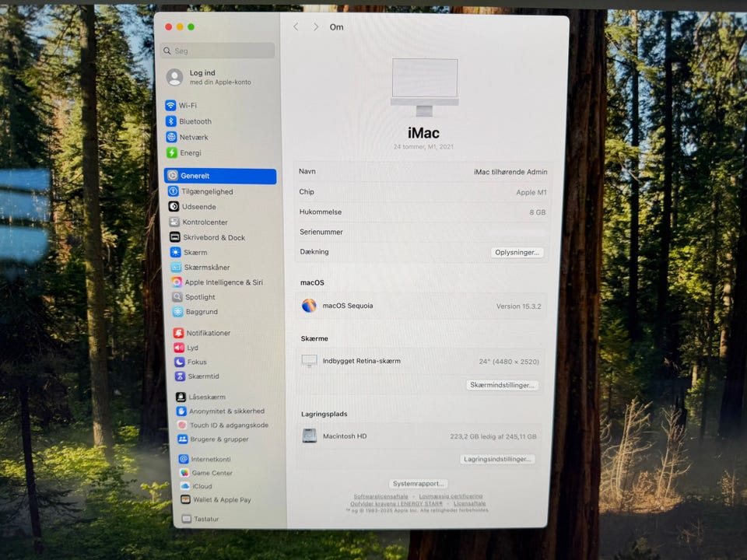747x560 pixels.
Task: Open Skærmtid hourglass icon
Action: (180, 376)
